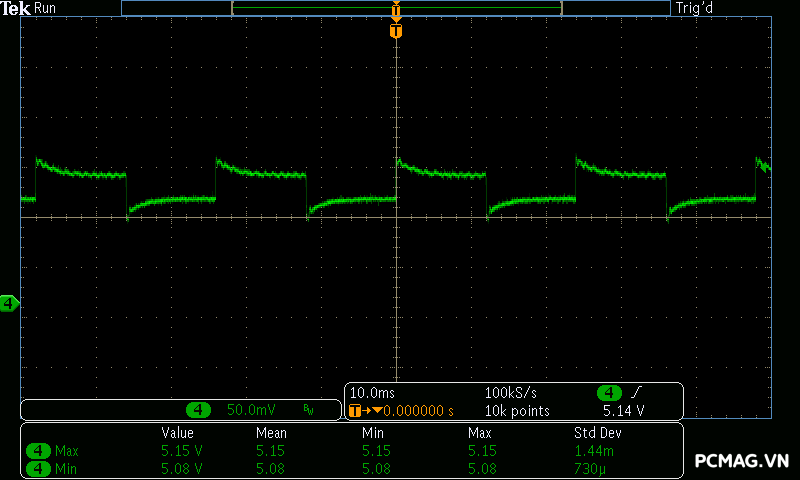This screenshot has height=480, width=800.
Task: Click the 10k points record length readout
Action: pos(518,410)
